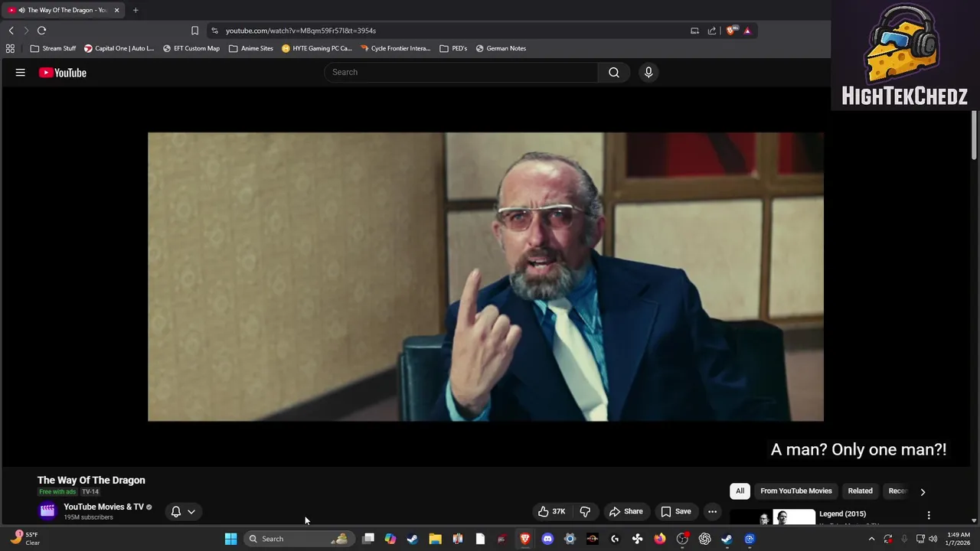Click the URL in the address bar
This screenshot has width=980, height=551.
click(x=300, y=31)
